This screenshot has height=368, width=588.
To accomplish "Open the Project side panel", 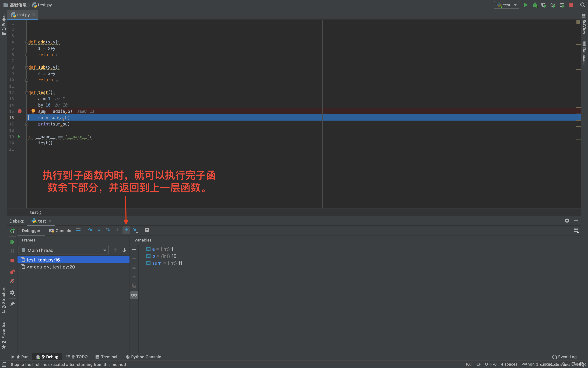I will (x=4, y=24).
